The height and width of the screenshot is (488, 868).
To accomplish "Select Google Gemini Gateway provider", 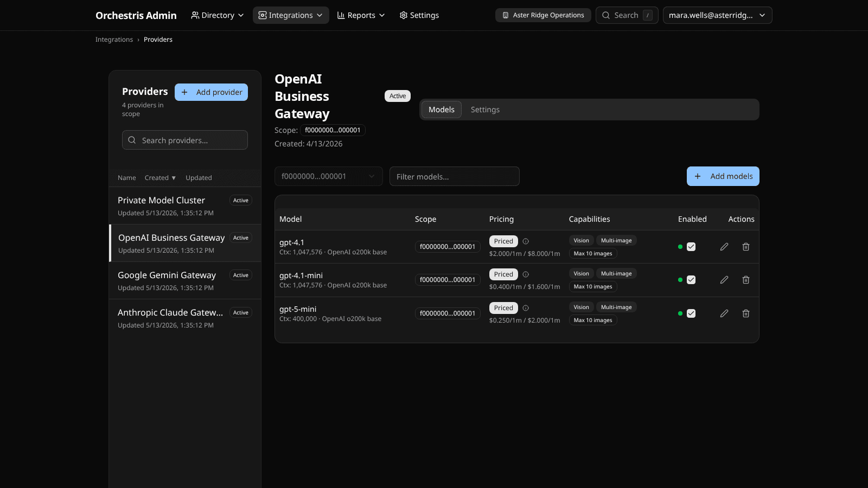I will (x=185, y=281).
